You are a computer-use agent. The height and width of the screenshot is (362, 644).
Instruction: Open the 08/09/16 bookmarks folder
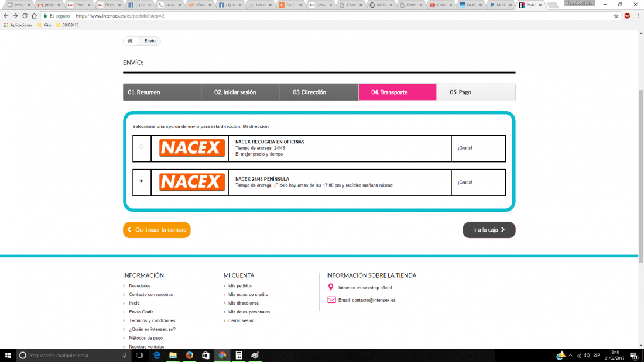[x=67, y=25]
